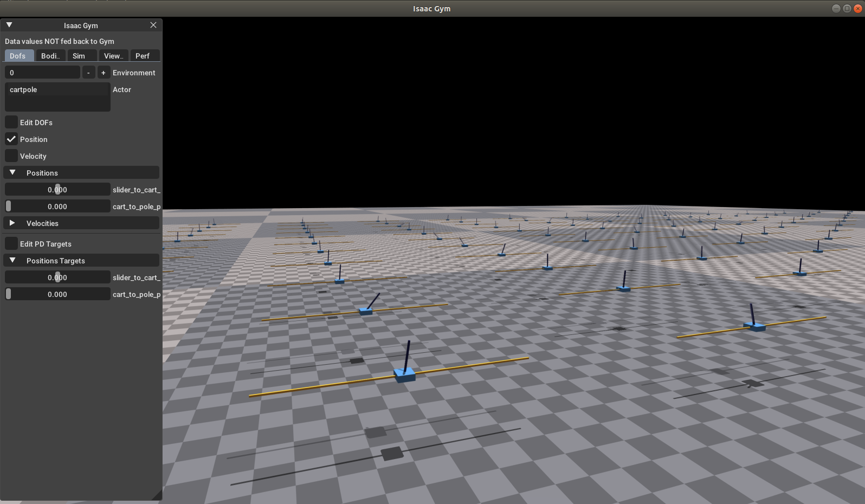Close the Isaac Gym side panel

tap(153, 25)
